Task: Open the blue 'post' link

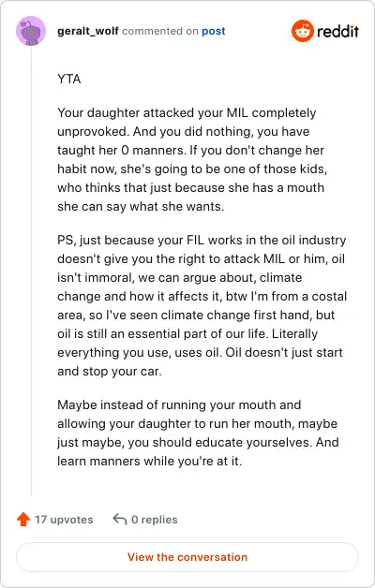Action: pos(214,31)
